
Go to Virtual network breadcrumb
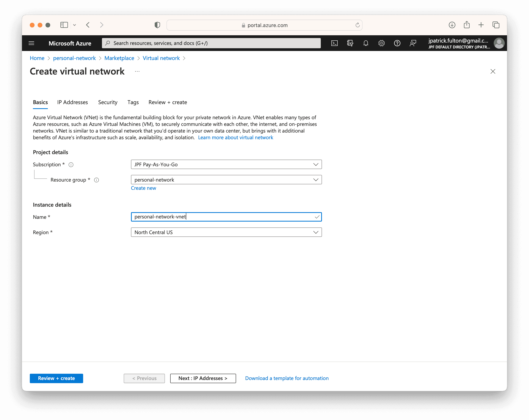point(161,58)
